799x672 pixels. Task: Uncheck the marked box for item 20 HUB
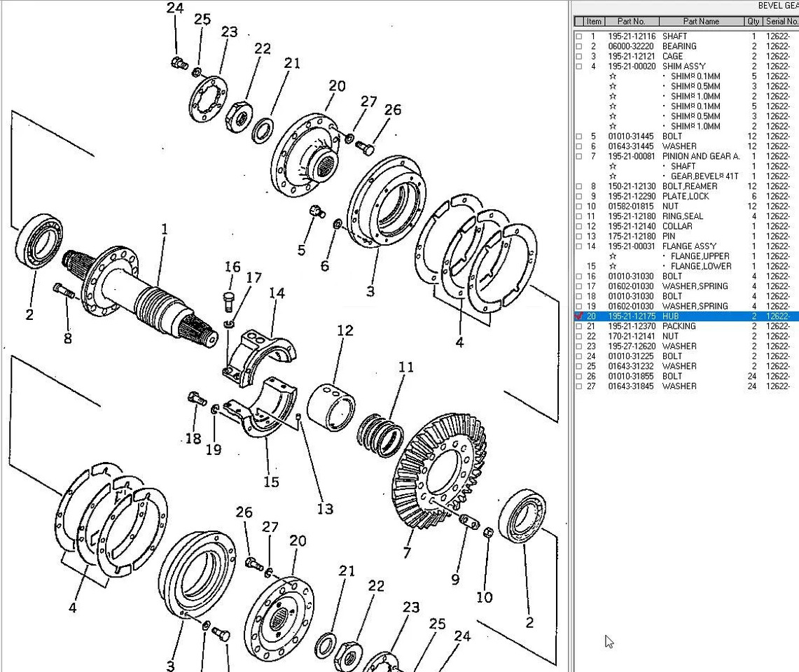(x=578, y=316)
